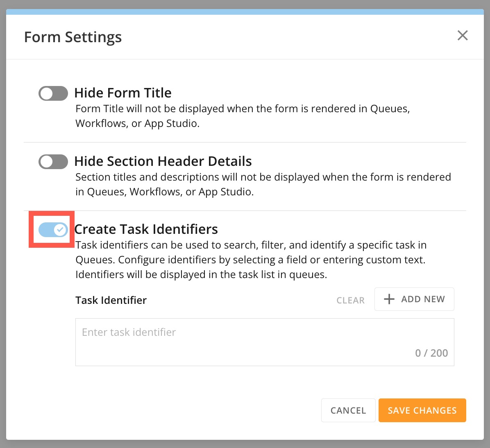Click the Form Settings dialog title

[x=73, y=37]
